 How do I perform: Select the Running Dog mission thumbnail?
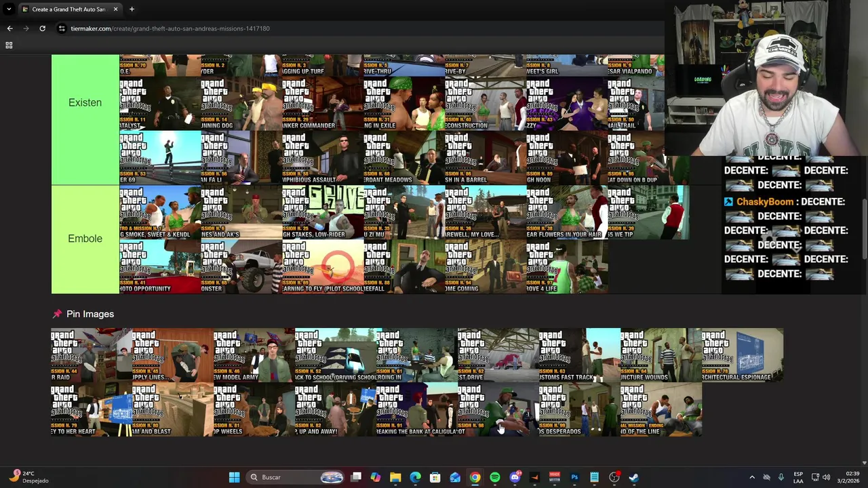coord(241,104)
